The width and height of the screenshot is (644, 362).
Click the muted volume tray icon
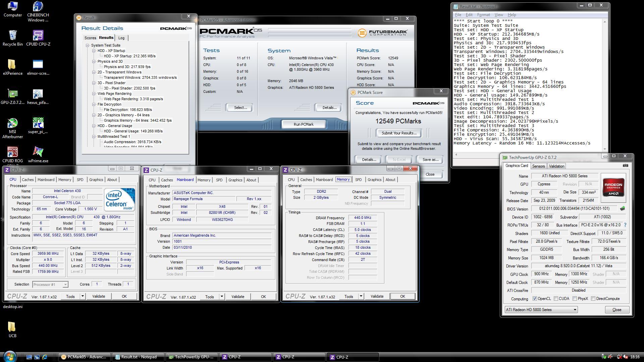pos(626,357)
